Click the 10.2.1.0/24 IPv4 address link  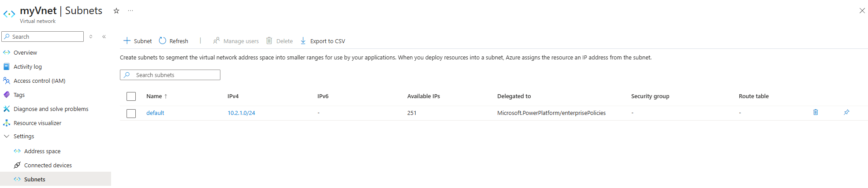point(241,113)
